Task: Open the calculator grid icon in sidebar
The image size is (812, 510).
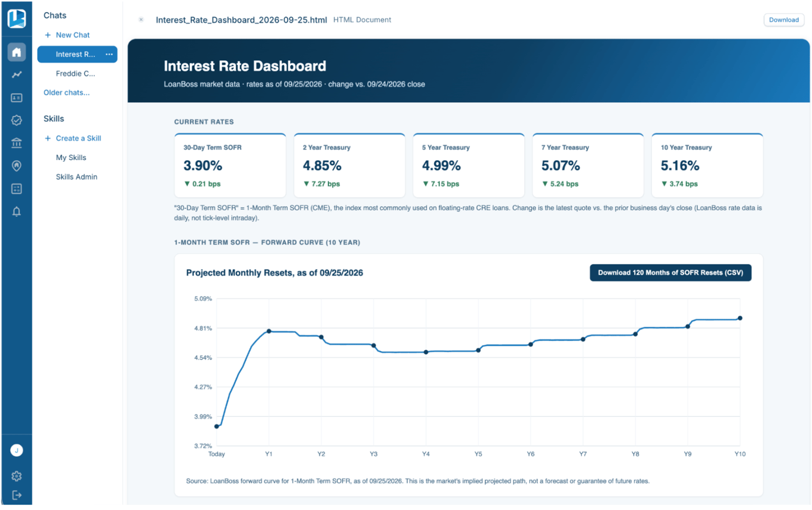Action: pos(17,189)
